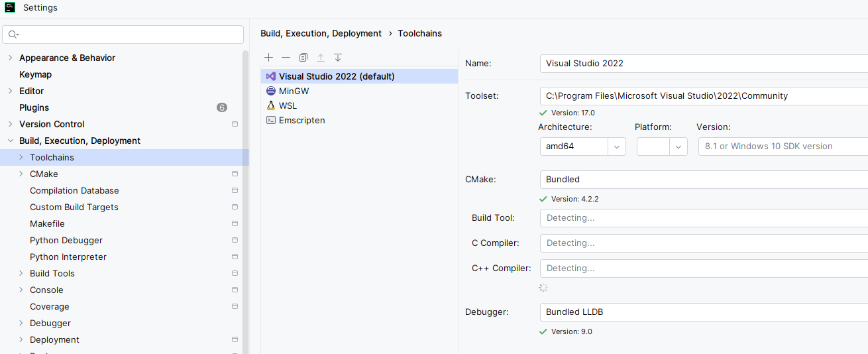Click Build, Execution, Deployment breadcrumb
The image size is (868, 354).
pos(321,33)
